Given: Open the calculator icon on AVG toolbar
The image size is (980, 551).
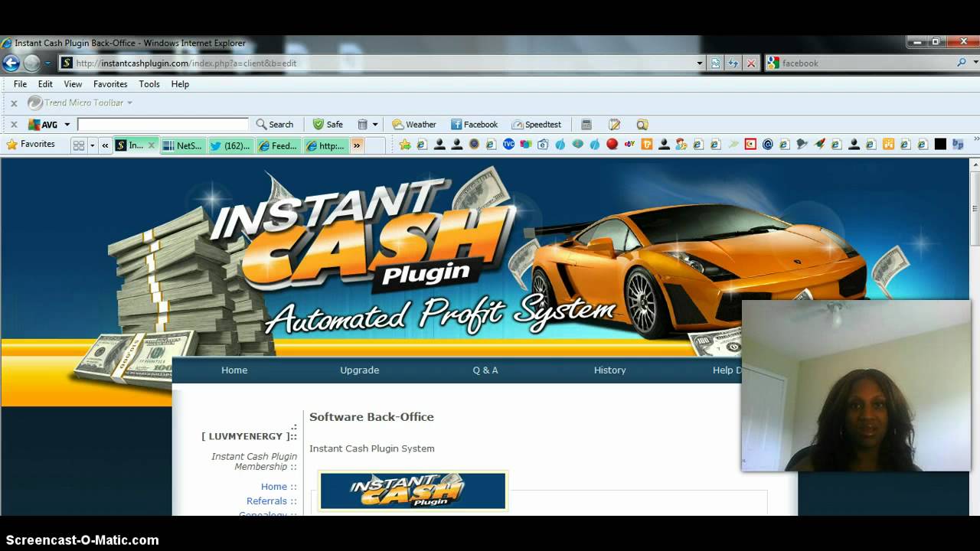Looking at the screenshot, I should (x=586, y=125).
